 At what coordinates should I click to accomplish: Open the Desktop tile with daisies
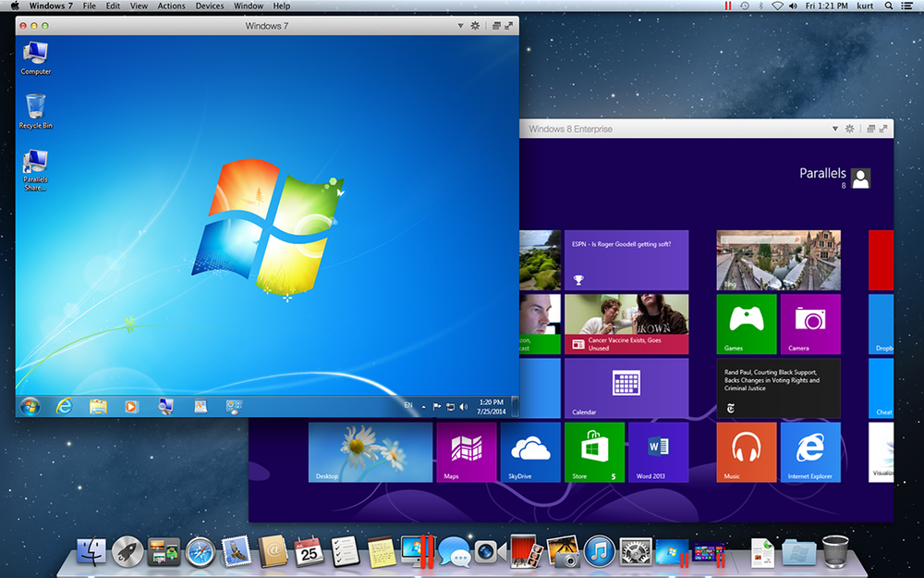(370, 452)
